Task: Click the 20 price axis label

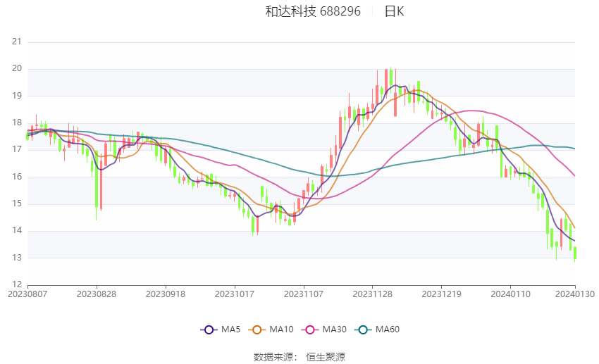Action: pos(17,69)
